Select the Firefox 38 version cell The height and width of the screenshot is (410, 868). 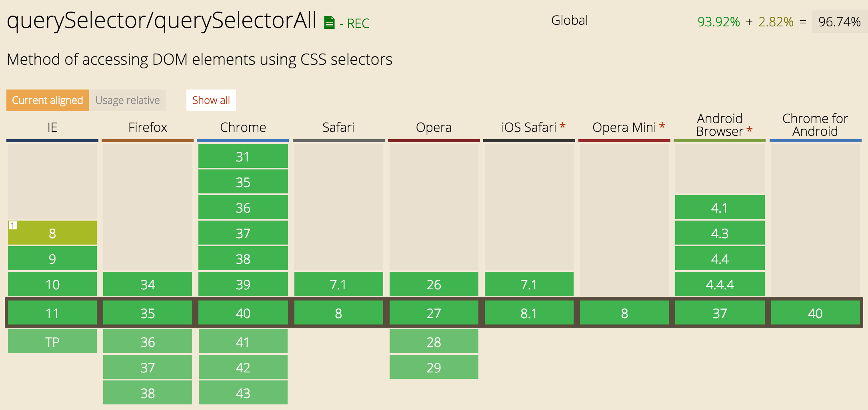pyautogui.click(x=148, y=392)
